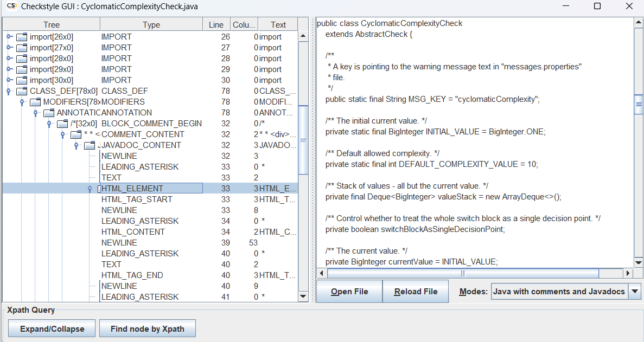Open the Modes dropdown arrow
Screen dimensions: 644x342
coord(635,291)
